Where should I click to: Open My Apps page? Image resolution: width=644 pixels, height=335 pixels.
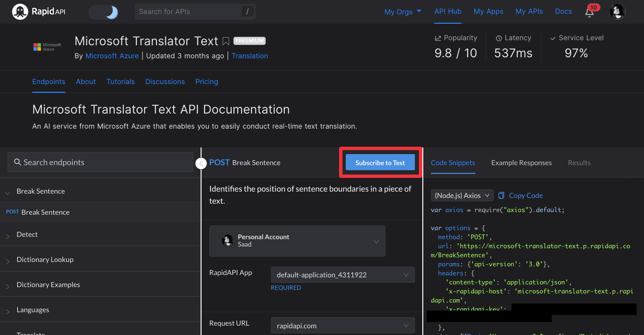pyautogui.click(x=488, y=11)
